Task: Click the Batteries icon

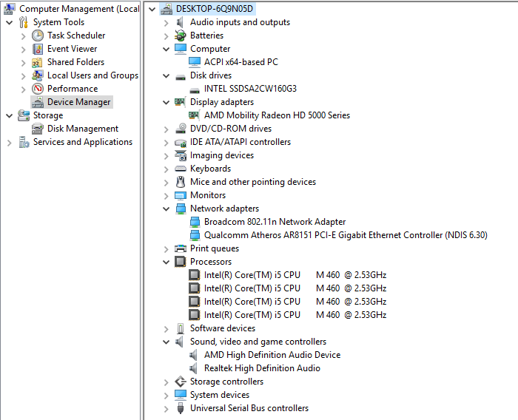Action: pyautogui.click(x=181, y=35)
